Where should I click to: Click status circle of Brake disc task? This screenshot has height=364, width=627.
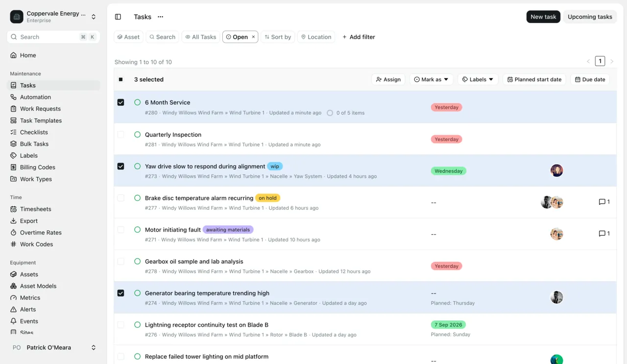coord(137,198)
